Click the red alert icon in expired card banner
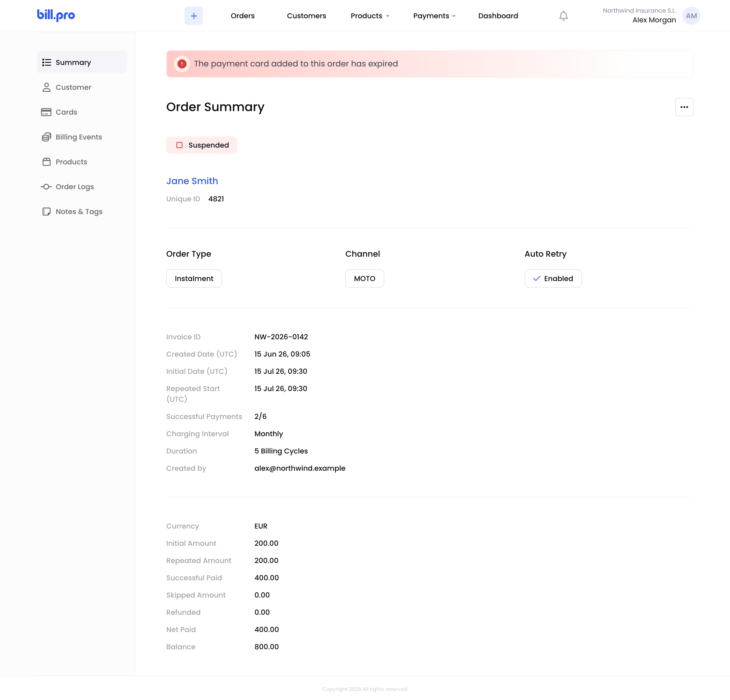This screenshot has height=700, width=730. [182, 64]
